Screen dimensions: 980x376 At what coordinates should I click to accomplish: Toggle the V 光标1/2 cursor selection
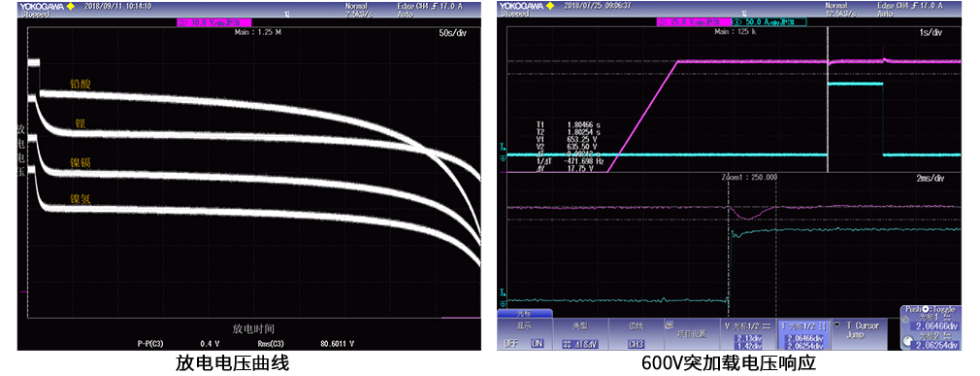748,334
